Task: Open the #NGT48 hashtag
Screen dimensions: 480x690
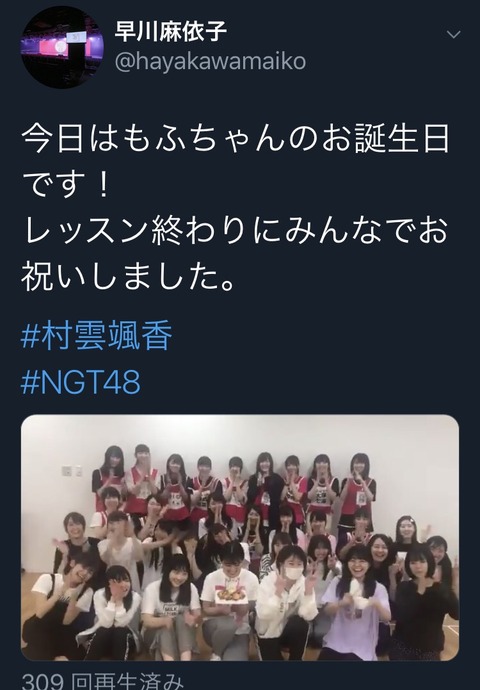Action: (81, 382)
